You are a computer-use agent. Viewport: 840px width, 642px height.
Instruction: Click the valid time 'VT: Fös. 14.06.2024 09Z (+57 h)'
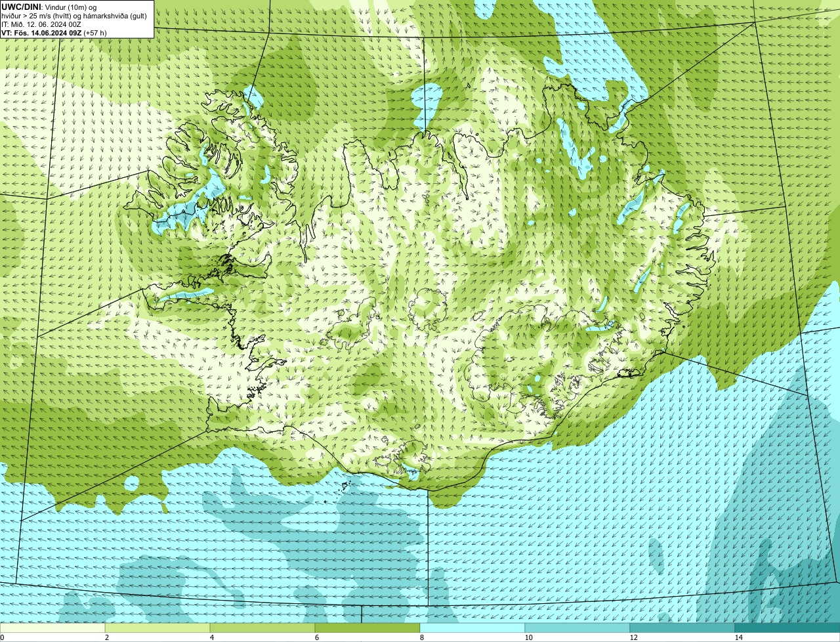coord(54,32)
